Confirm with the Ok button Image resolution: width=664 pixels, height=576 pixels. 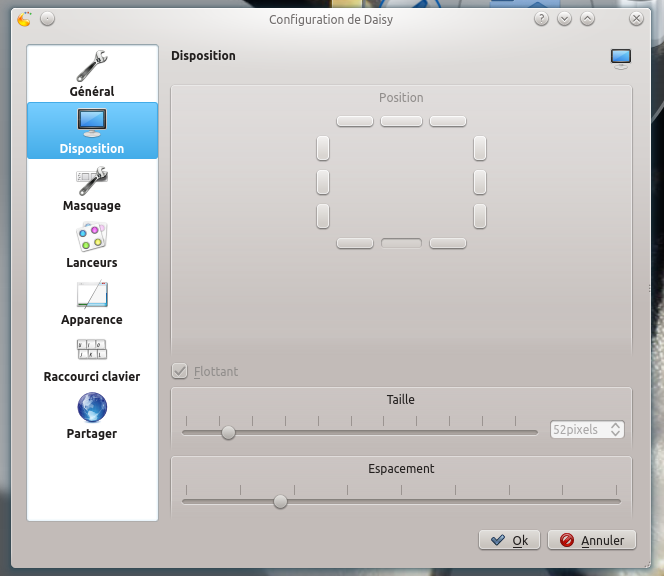tap(509, 540)
